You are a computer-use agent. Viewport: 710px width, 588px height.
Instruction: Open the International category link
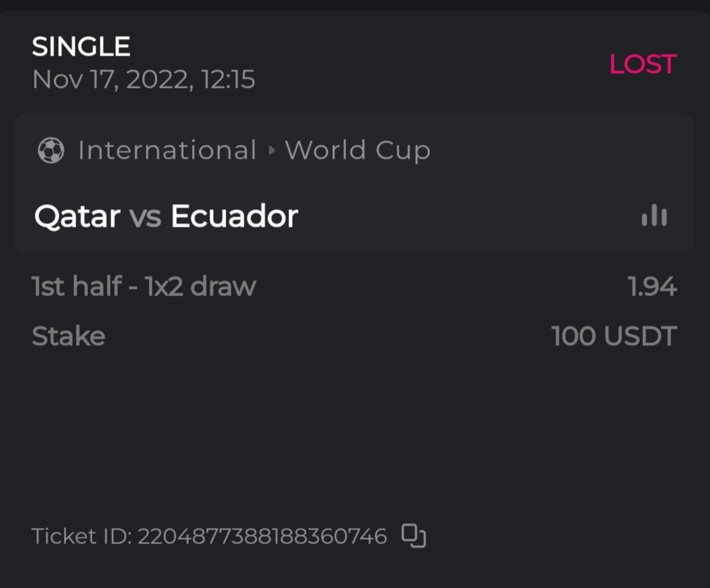coord(167,151)
